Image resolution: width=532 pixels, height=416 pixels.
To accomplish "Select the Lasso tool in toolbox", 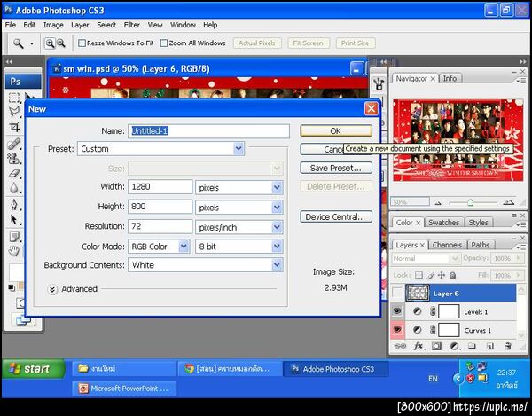I will [x=14, y=111].
